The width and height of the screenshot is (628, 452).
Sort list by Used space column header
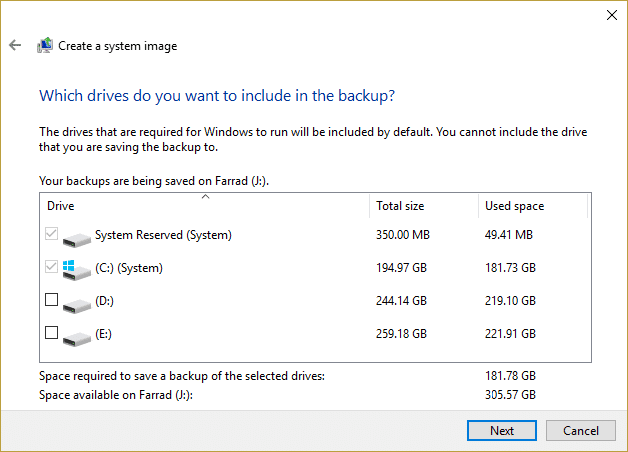point(533,206)
